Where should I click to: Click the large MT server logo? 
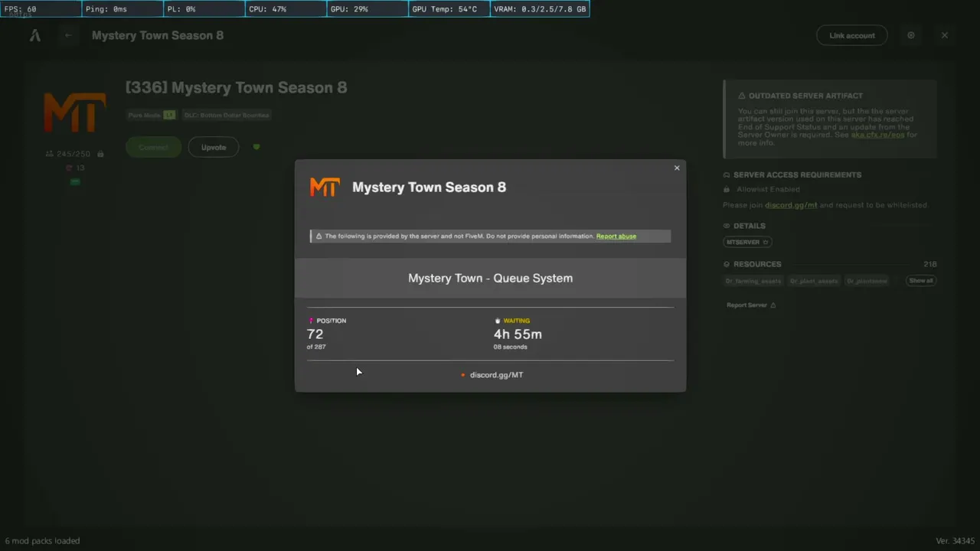tap(74, 112)
